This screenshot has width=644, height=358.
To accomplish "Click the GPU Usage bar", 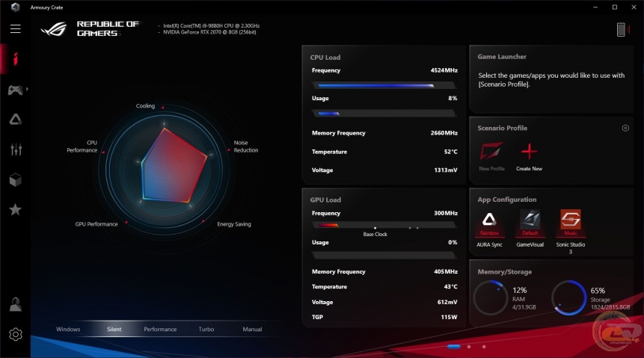I will (384, 256).
